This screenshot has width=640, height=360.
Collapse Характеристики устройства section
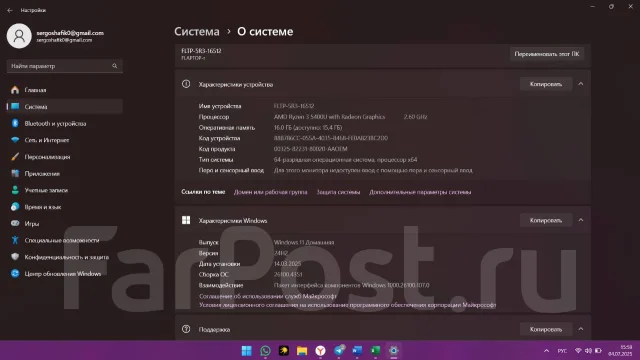580,84
